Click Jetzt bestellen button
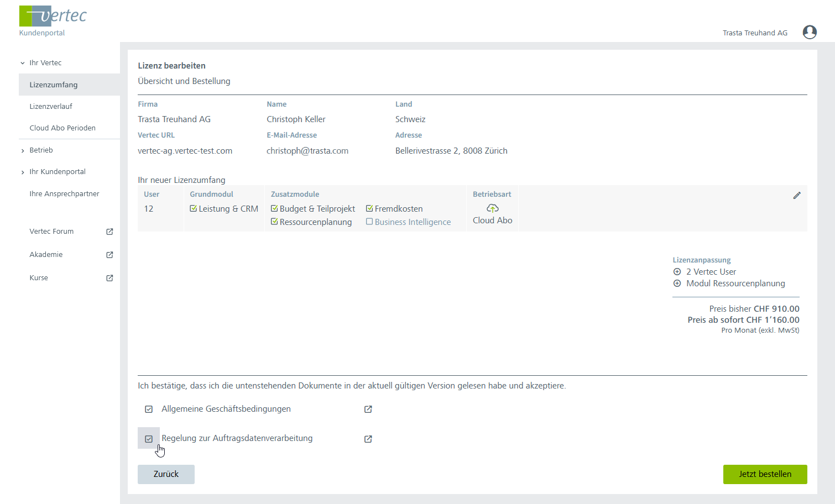835x504 pixels. 765,474
